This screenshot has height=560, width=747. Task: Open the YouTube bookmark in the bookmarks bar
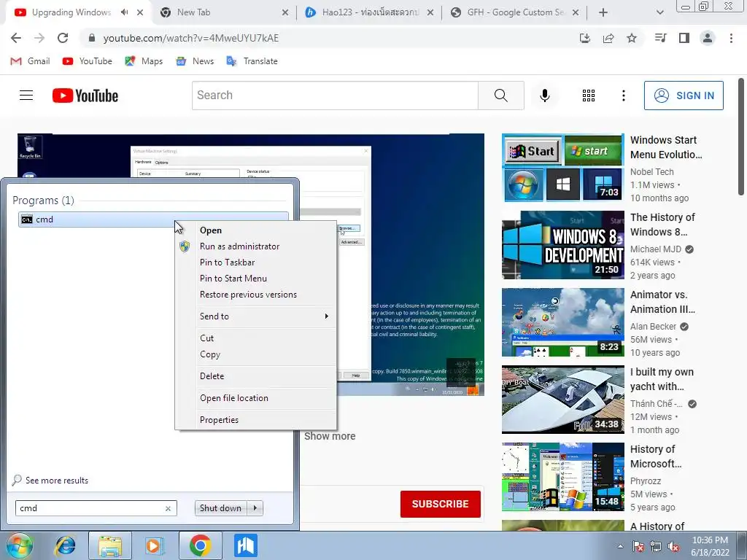(88, 61)
